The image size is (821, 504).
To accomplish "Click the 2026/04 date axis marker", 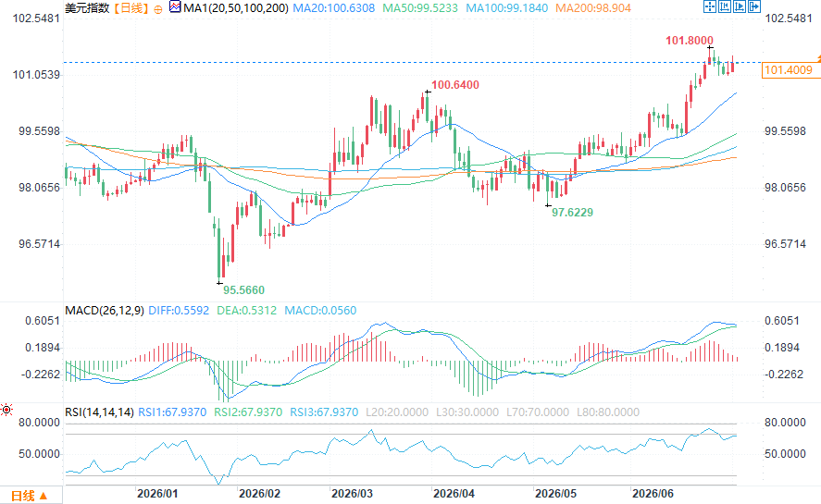I will pyautogui.click(x=454, y=494).
